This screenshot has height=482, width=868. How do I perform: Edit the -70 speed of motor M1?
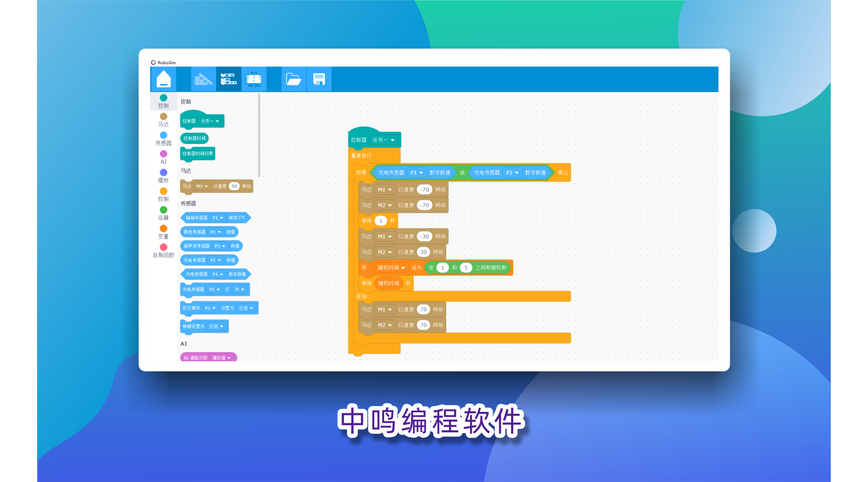coord(425,190)
